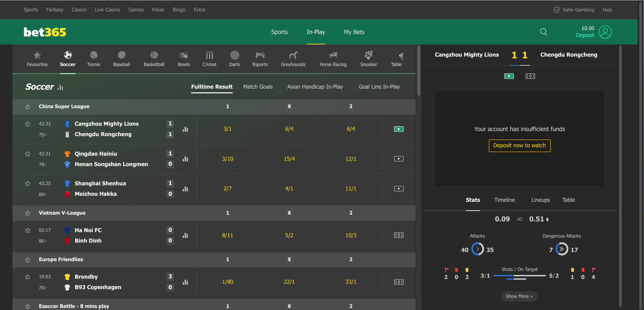Image resolution: width=644 pixels, height=310 pixels.
Task: Favourite the Qingdao Hainiu match
Action: [28, 154]
